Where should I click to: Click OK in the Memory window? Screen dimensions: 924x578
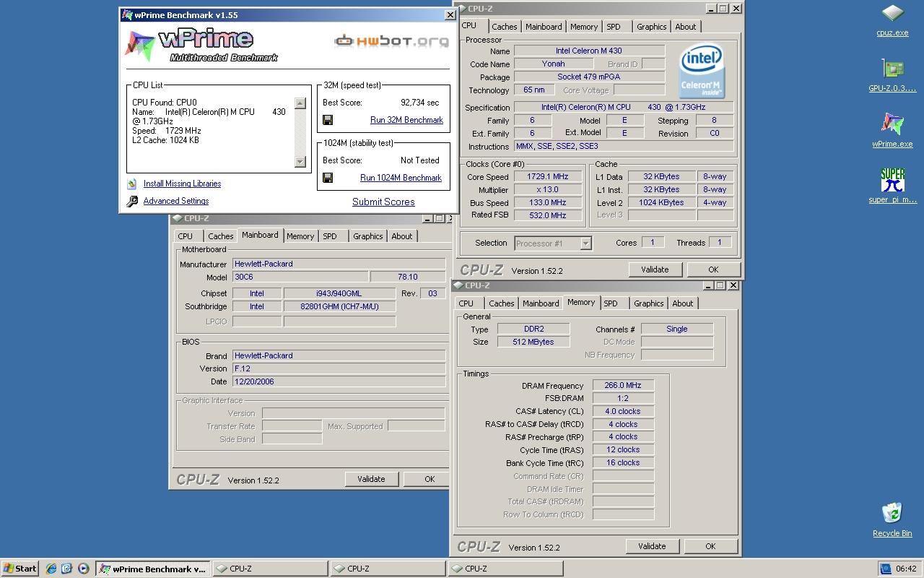(710, 546)
